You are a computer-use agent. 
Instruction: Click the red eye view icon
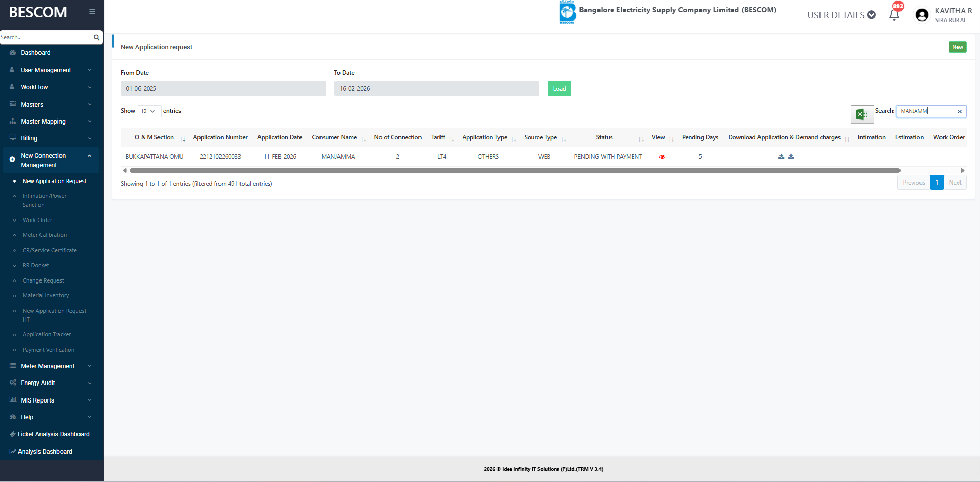tap(662, 157)
